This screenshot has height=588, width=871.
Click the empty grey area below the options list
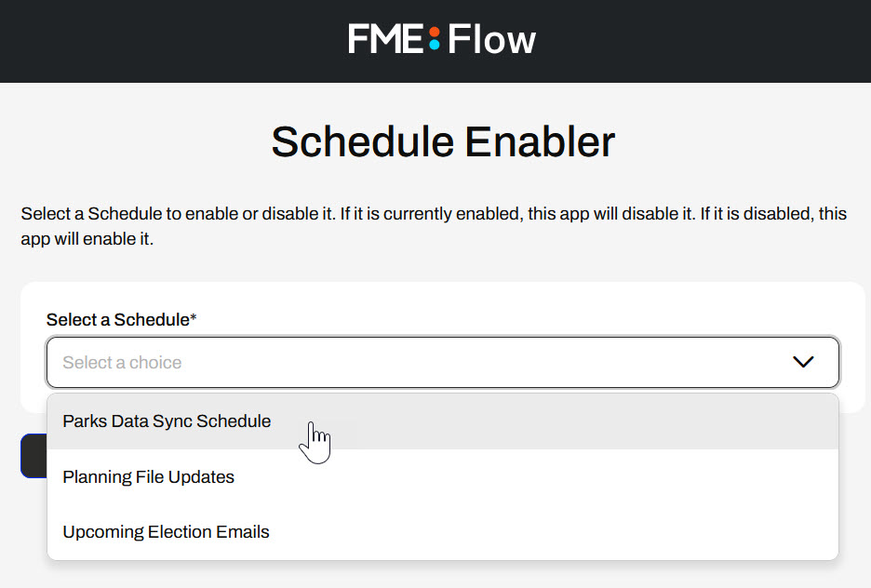coord(442,575)
